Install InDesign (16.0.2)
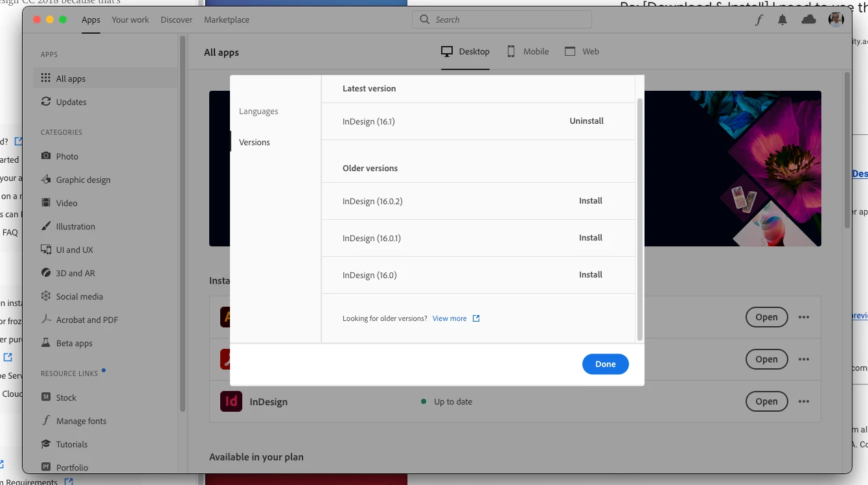The height and width of the screenshot is (485, 868). pyautogui.click(x=591, y=200)
